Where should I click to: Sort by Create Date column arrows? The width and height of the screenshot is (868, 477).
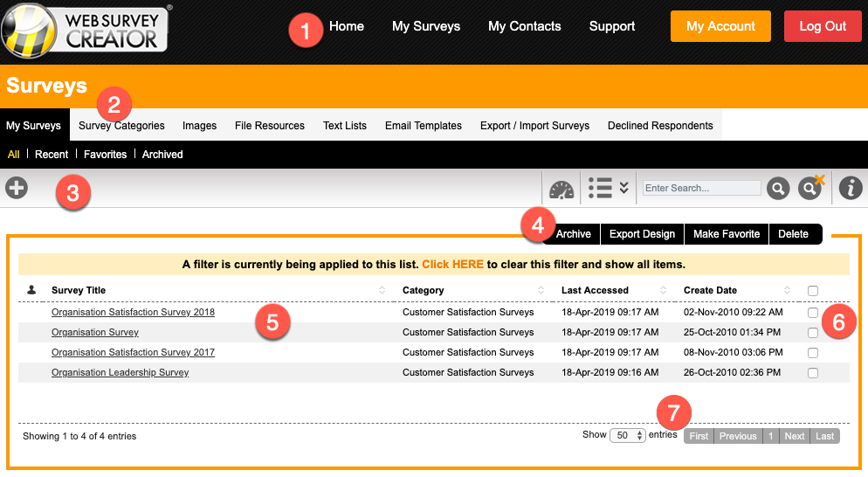(x=786, y=291)
